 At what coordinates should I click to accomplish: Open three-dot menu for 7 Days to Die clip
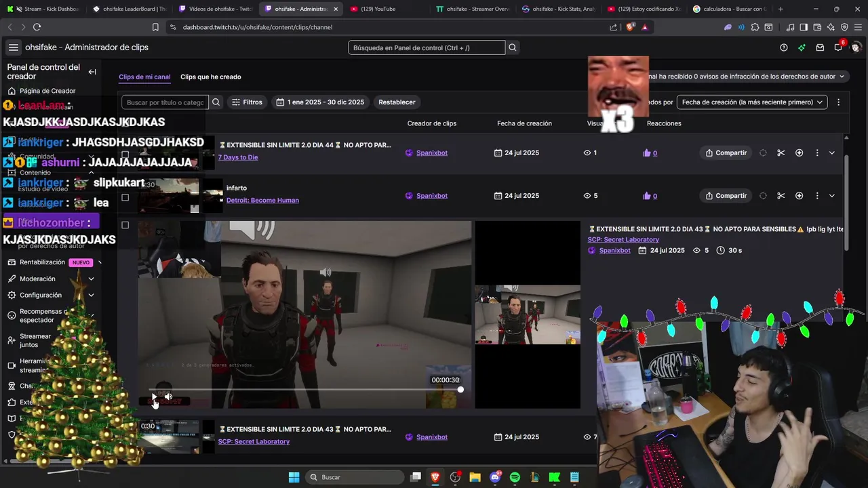point(817,153)
